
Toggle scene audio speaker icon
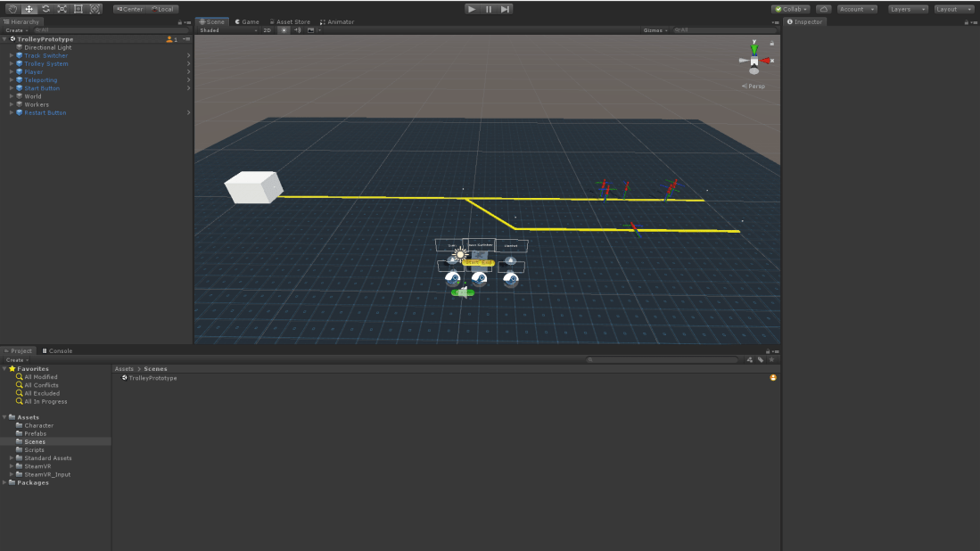(297, 30)
